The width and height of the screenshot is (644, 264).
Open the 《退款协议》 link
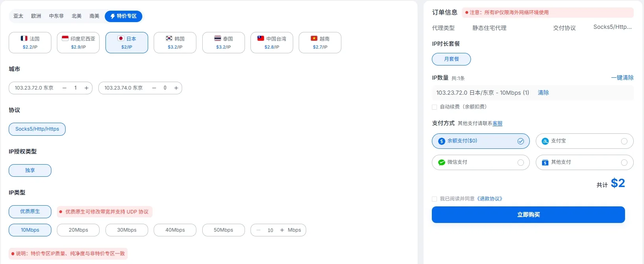pyautogui.click(x=489, y=199)
